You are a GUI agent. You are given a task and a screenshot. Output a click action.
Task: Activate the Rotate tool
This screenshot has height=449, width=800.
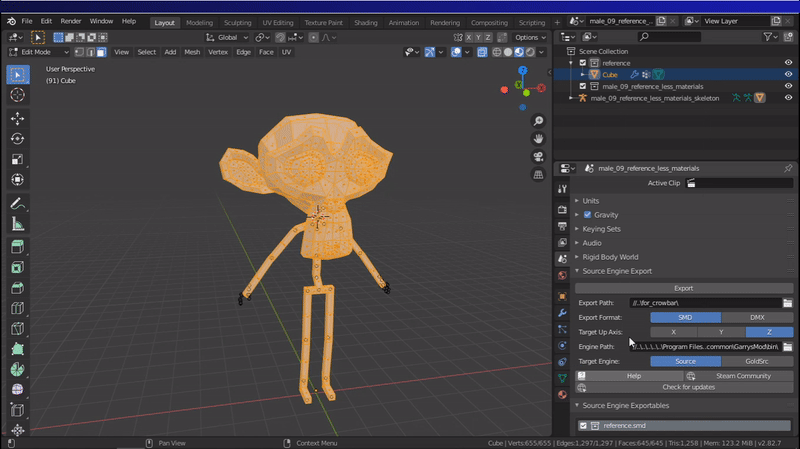17,138
